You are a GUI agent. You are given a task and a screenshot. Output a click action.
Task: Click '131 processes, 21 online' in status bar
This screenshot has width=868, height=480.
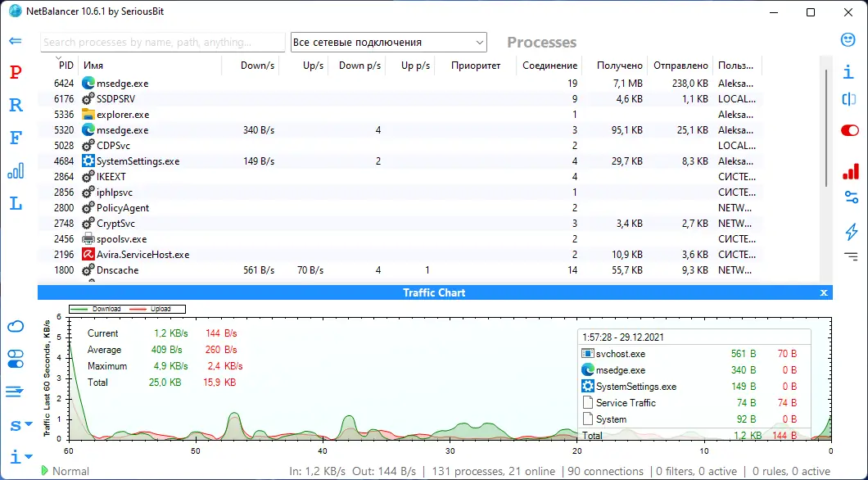[x=494, y=471]
